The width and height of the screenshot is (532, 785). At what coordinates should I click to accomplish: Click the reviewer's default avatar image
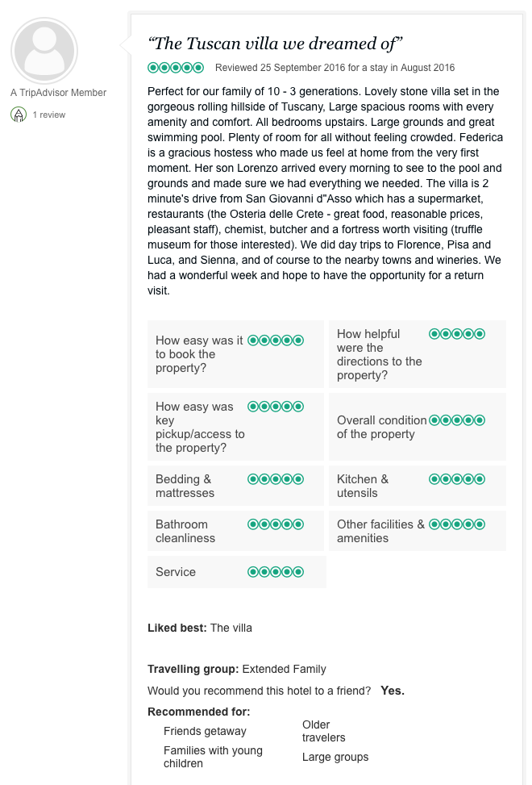pos(44,51)
